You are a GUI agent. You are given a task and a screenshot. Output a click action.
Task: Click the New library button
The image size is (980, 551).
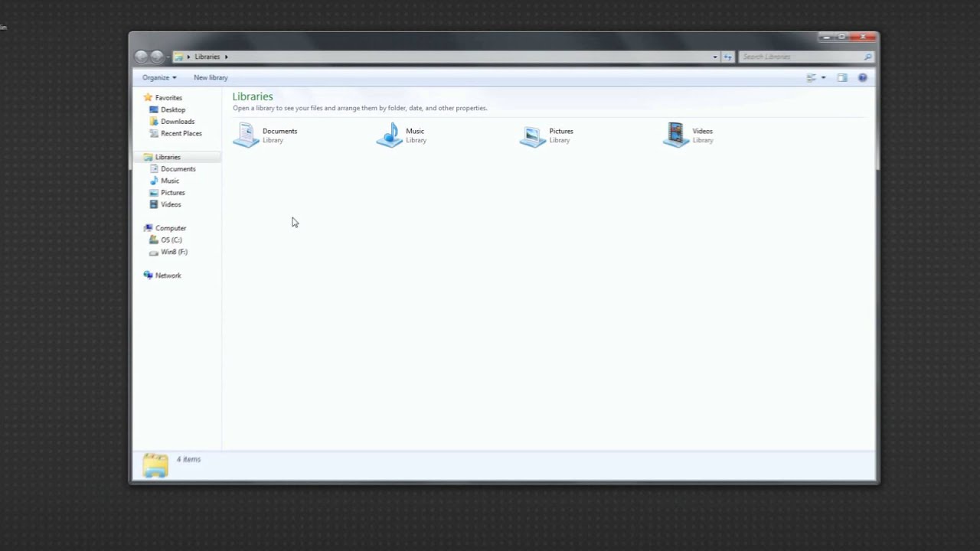211,77
